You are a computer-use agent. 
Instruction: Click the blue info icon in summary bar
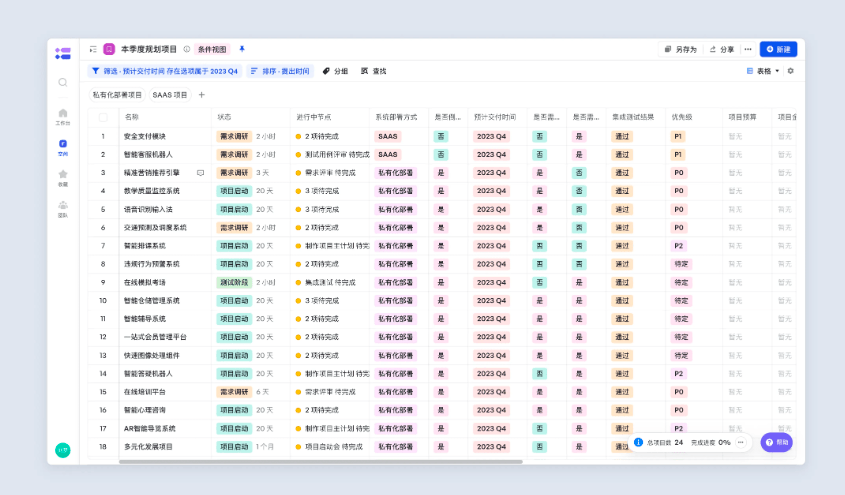(638, 442)
